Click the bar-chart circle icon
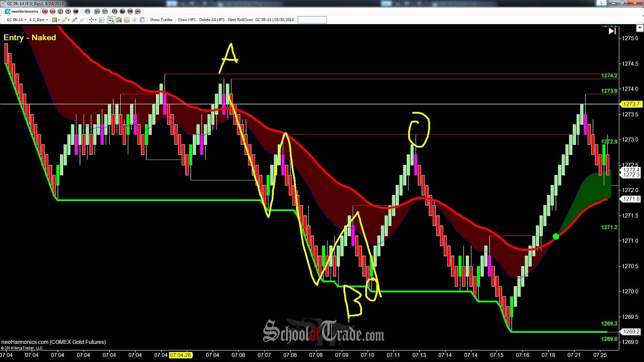Image resolution: width=644 pixels, height=362 pixels. coord(122,12)
